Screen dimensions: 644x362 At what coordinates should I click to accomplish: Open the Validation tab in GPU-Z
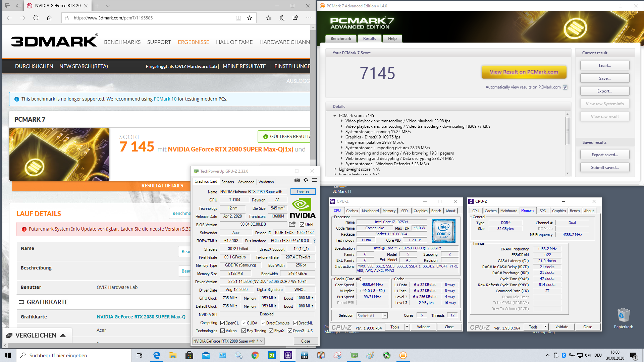pyautogui.click(x=266, y=182)
